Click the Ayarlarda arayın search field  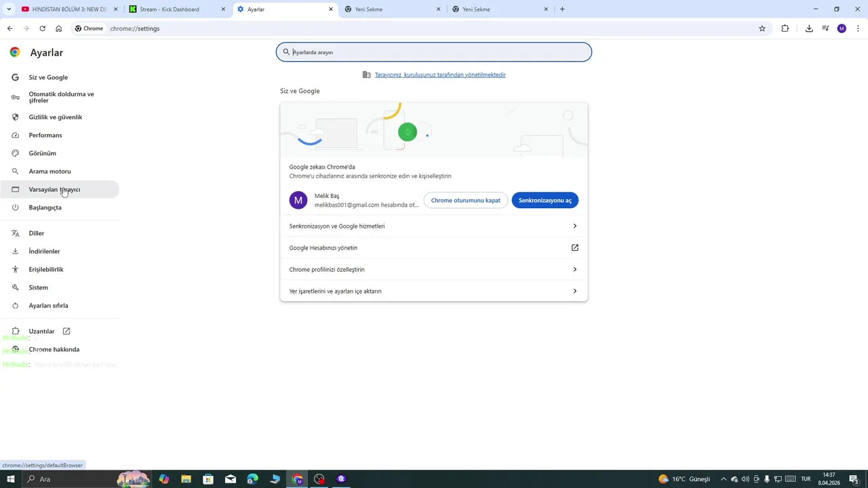coord(434,52)
